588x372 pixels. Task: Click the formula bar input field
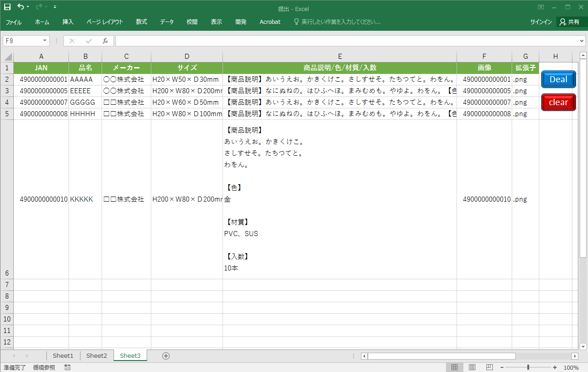[345, 41]
